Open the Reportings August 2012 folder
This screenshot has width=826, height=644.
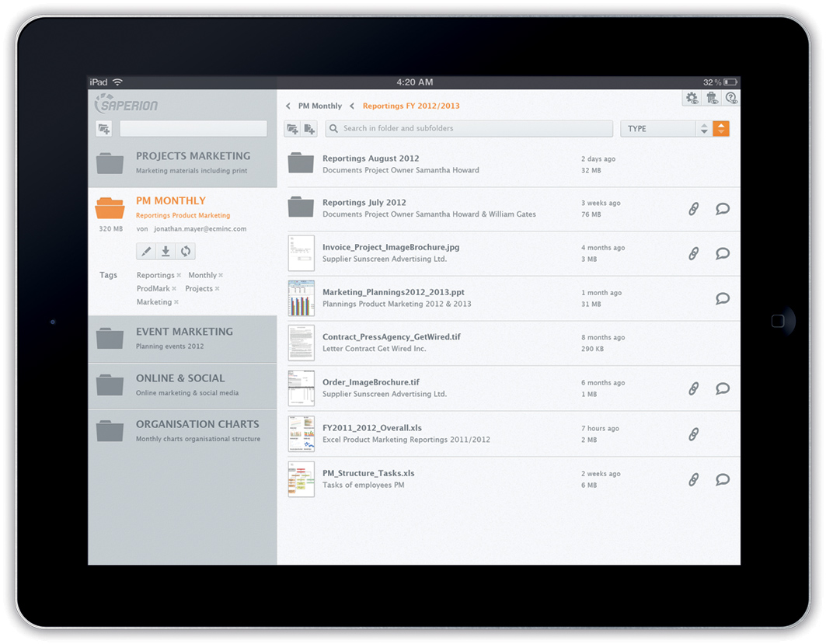tap(371, 158)
